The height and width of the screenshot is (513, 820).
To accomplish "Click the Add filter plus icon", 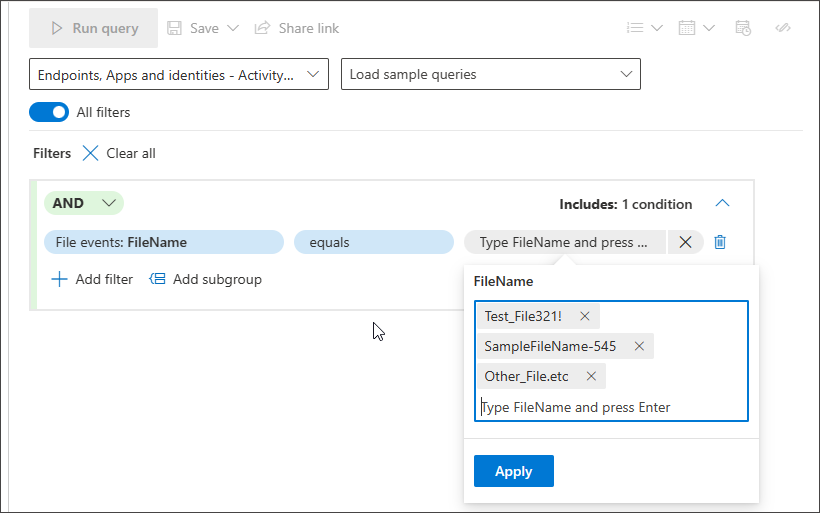I will [59, 279].
